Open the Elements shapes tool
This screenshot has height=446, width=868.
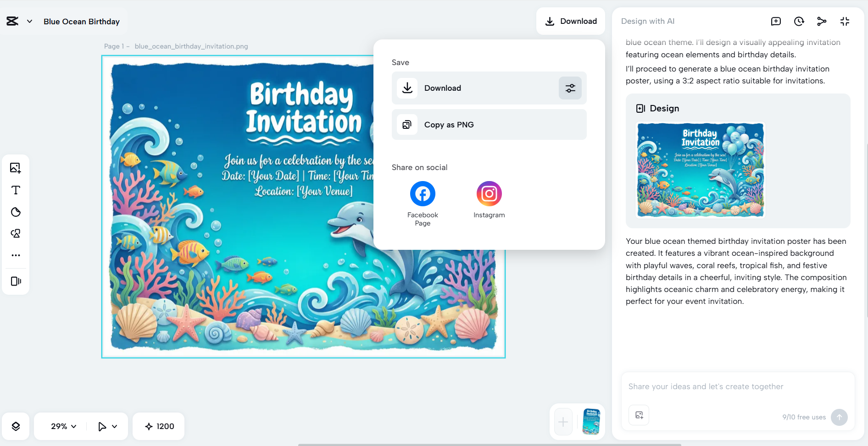[16, 233]
